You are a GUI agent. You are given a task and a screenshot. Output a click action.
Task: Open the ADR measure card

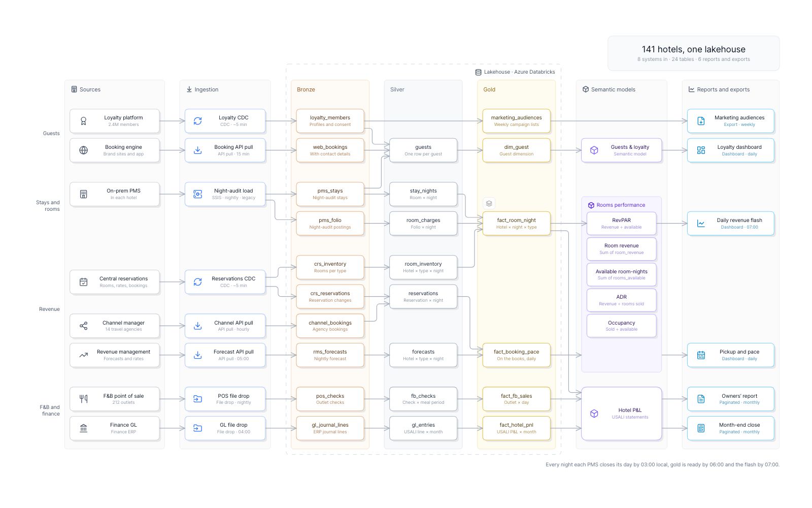point(622,300)
